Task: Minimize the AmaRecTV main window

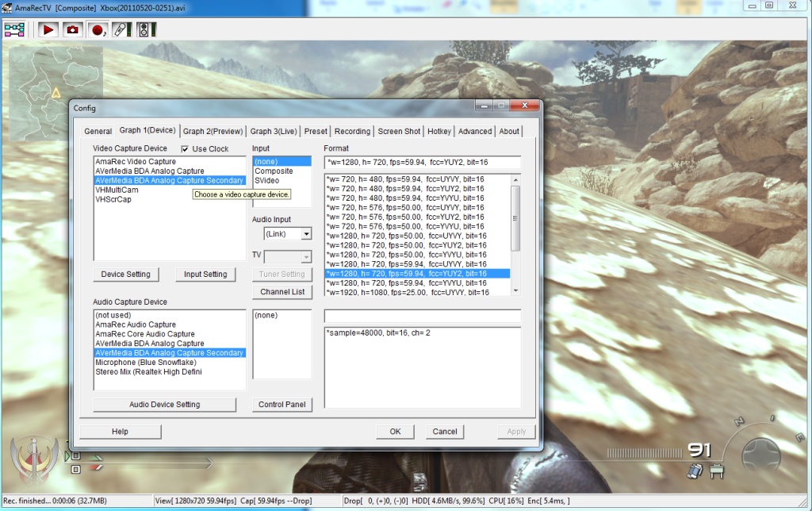Action: click(x=752, y=6)
